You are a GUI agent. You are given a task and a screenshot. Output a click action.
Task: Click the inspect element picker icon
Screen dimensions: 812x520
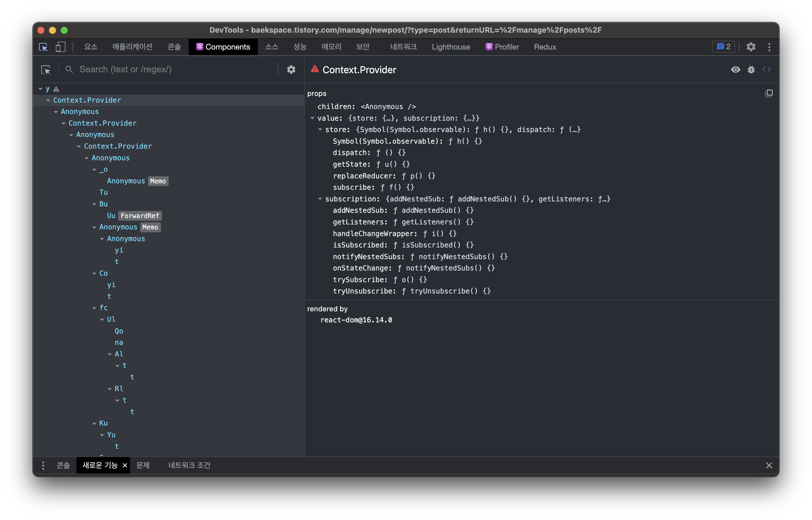pos(43,47)
